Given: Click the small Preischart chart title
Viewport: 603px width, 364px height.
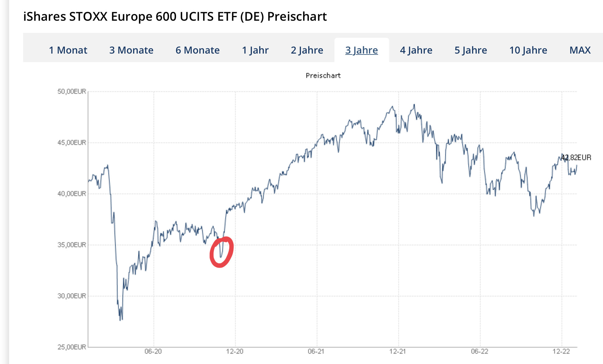Looking at the screenshot, I should pos(323,75).
